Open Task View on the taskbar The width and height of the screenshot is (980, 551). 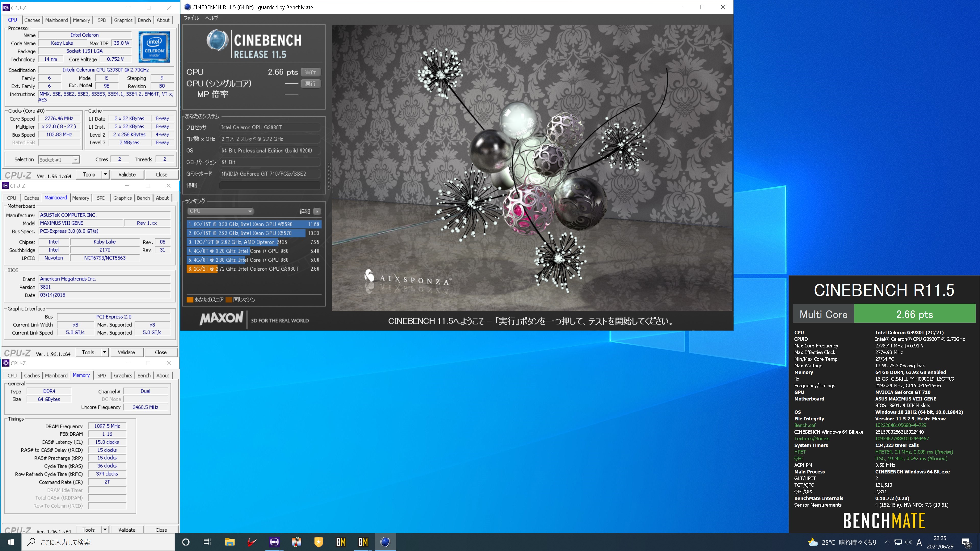coord(207,542)
